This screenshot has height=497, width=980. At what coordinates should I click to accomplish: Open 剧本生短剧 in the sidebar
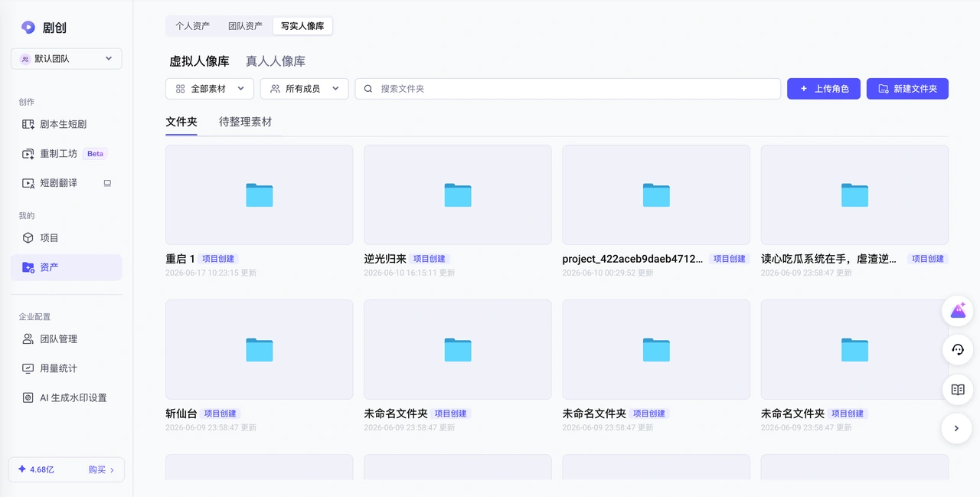pyautogui.click(x=66, y=124)
